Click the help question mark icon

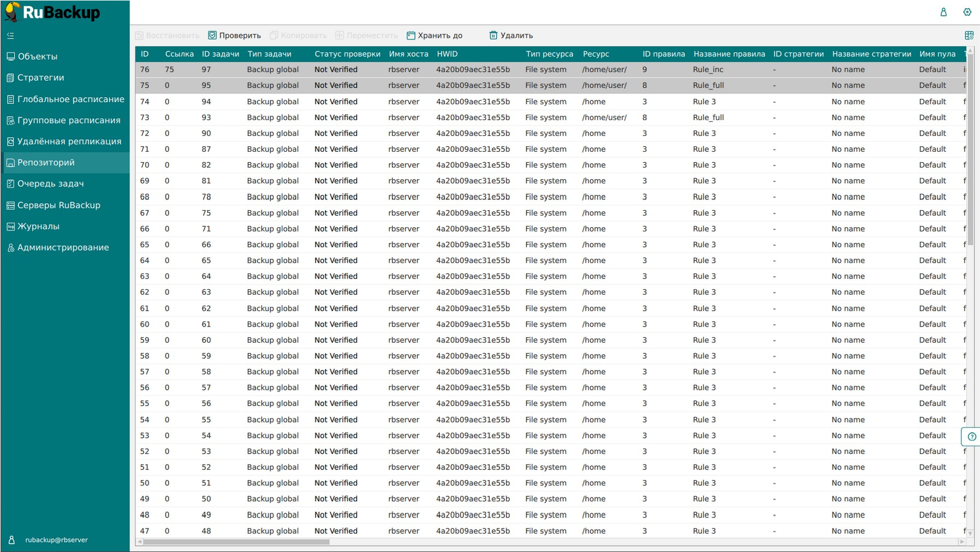(971, 436)
